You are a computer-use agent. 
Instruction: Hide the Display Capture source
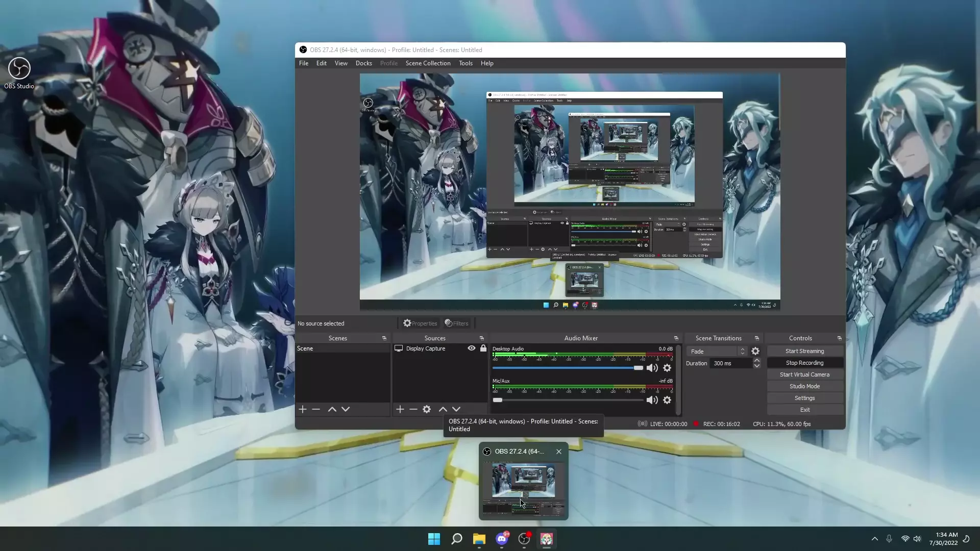tap(472, 348)
